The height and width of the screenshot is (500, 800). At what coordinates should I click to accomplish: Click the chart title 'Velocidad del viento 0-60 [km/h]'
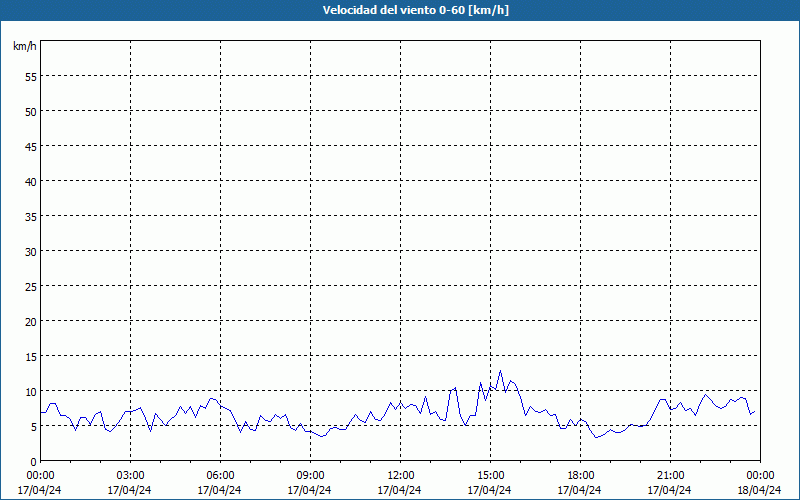[416, 10]
